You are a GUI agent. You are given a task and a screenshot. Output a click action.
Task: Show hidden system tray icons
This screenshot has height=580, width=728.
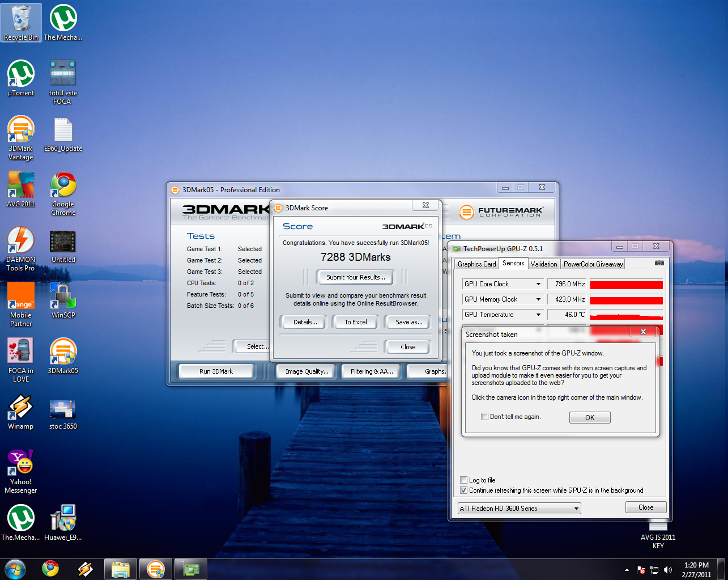(x=627, y=570)
